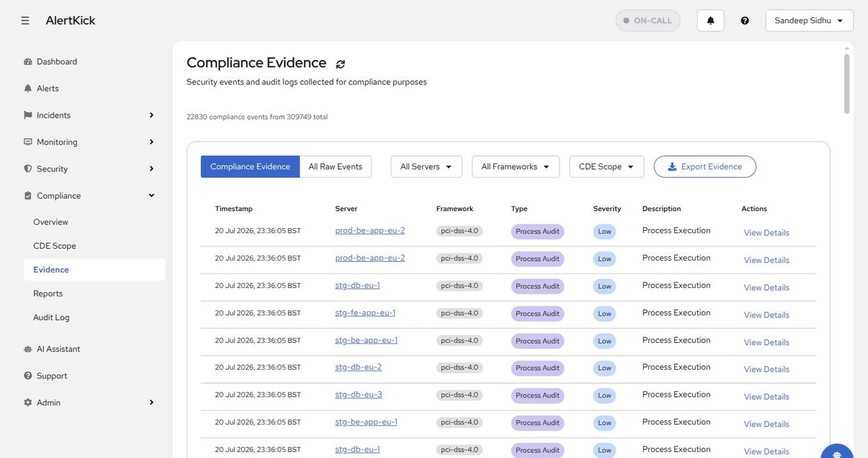This screenshot has height=458, width=868.
Task: Open the Sandeep Sidhu user dropdown
Action: [x=809, y=20]
